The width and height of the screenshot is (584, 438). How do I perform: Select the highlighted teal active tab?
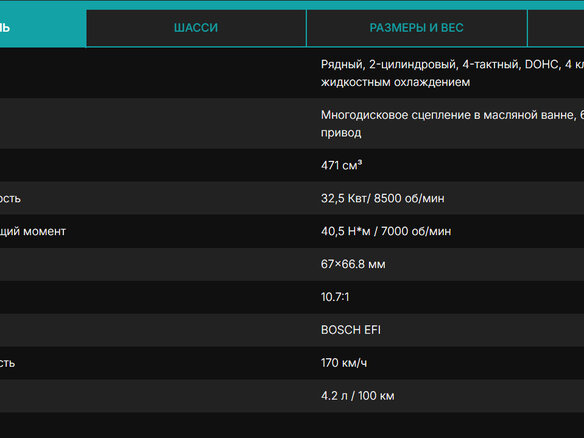pyautogui.click(x=42, y=28)
